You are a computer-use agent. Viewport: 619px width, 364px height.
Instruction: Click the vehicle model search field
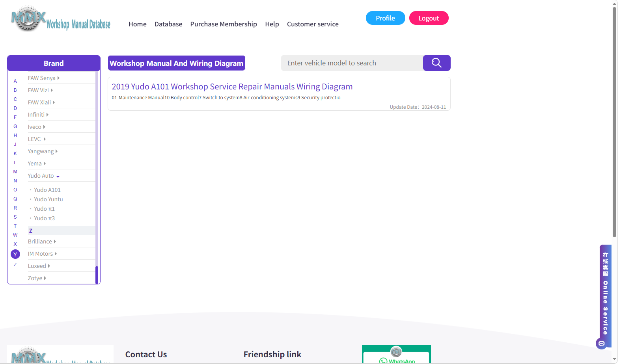click(x=352, y=63)
